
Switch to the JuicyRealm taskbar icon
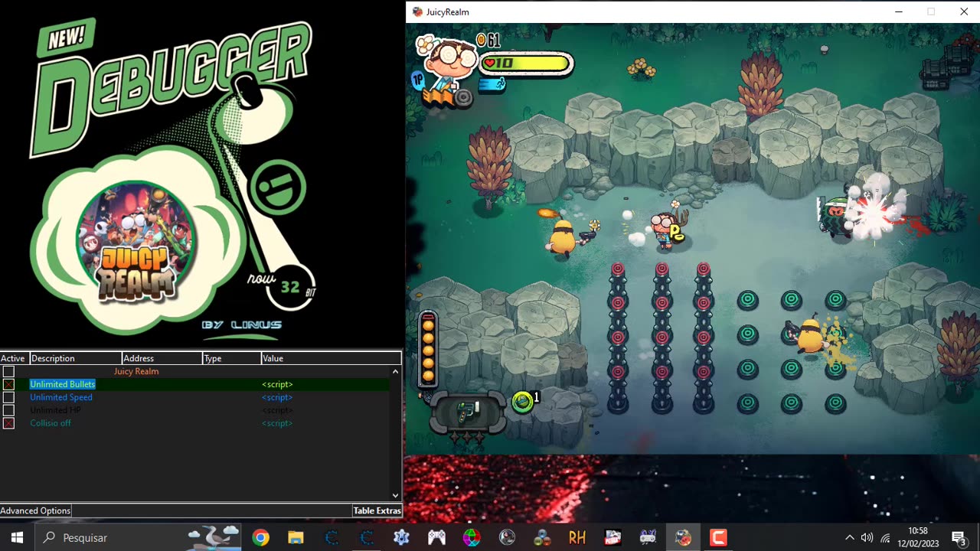(x=683, y=537)
